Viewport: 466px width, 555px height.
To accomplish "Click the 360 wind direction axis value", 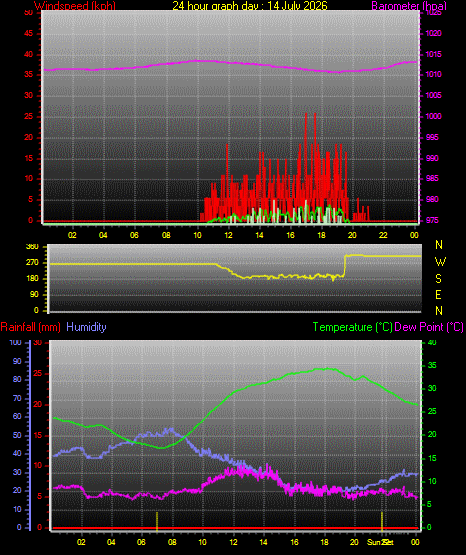I will pos(32,247).
